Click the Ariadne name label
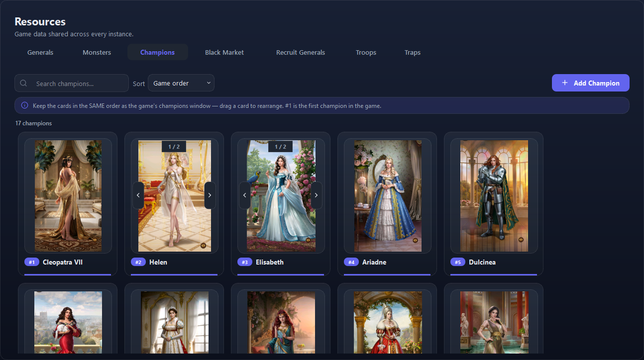 (374, 262)
